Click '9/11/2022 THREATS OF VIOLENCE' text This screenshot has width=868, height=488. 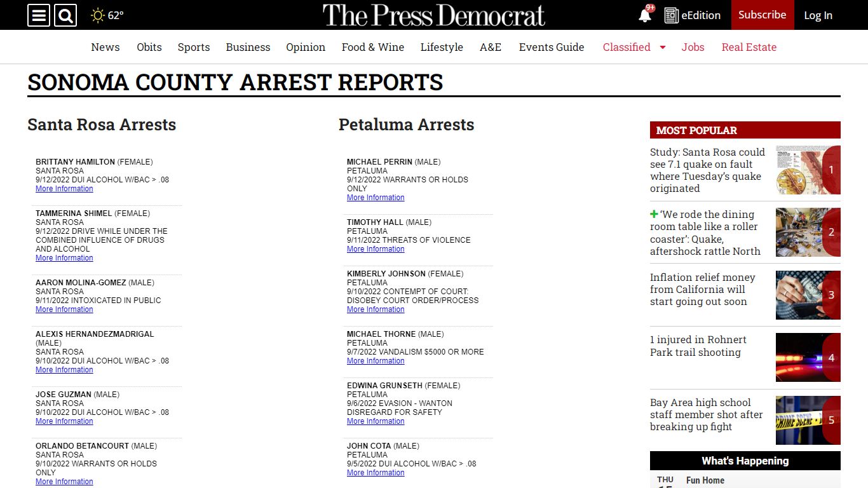(409, 240)
